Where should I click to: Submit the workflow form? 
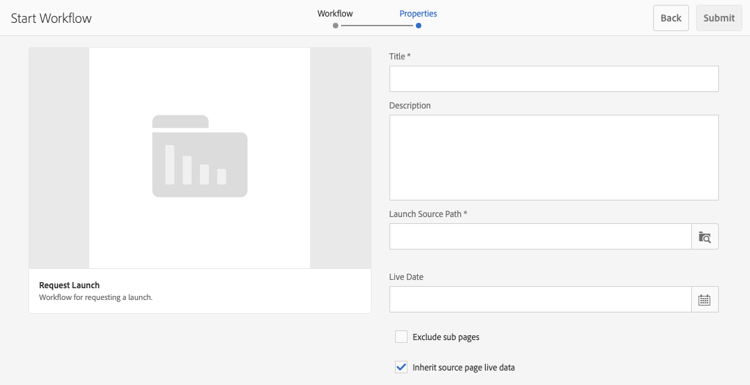click(x=719, y=18)
